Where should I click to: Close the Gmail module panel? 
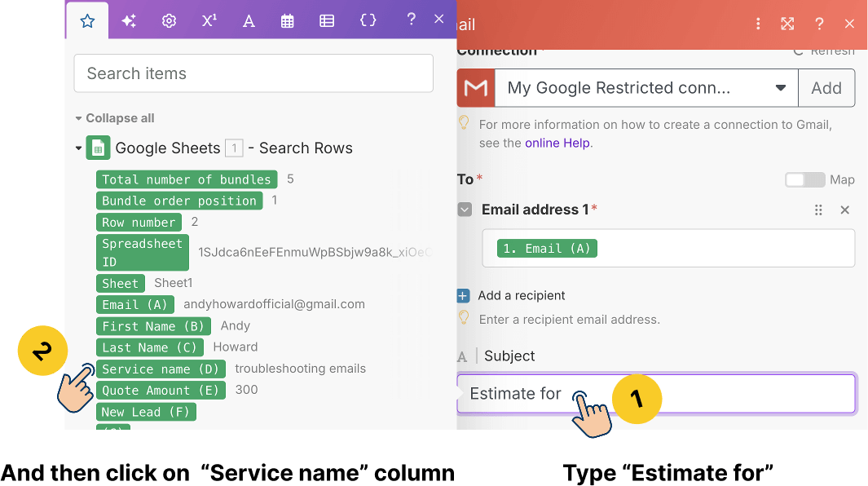[x=849, y=24]
